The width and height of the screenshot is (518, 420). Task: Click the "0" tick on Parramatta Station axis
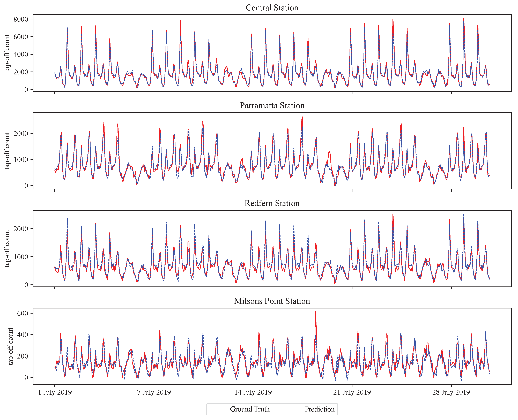click(26, 186)
